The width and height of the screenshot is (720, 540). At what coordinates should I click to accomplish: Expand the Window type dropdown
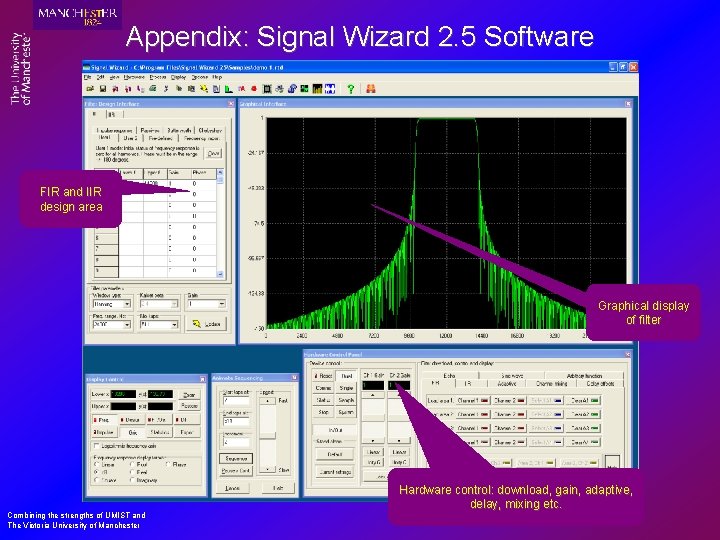click(127, 304)
